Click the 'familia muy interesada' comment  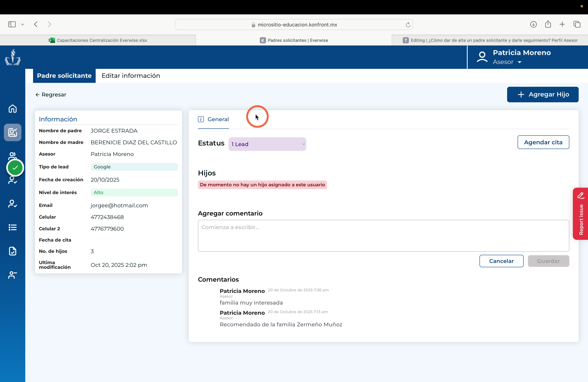251,303
